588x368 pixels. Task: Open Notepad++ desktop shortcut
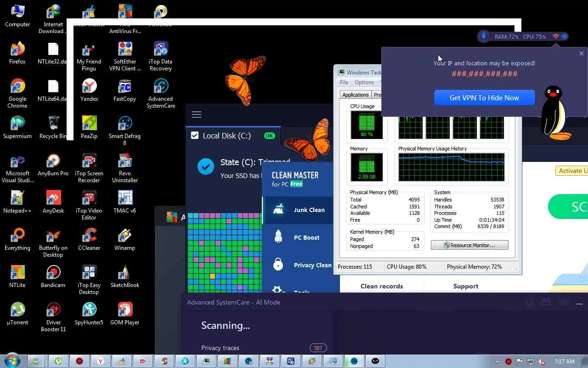17,202
